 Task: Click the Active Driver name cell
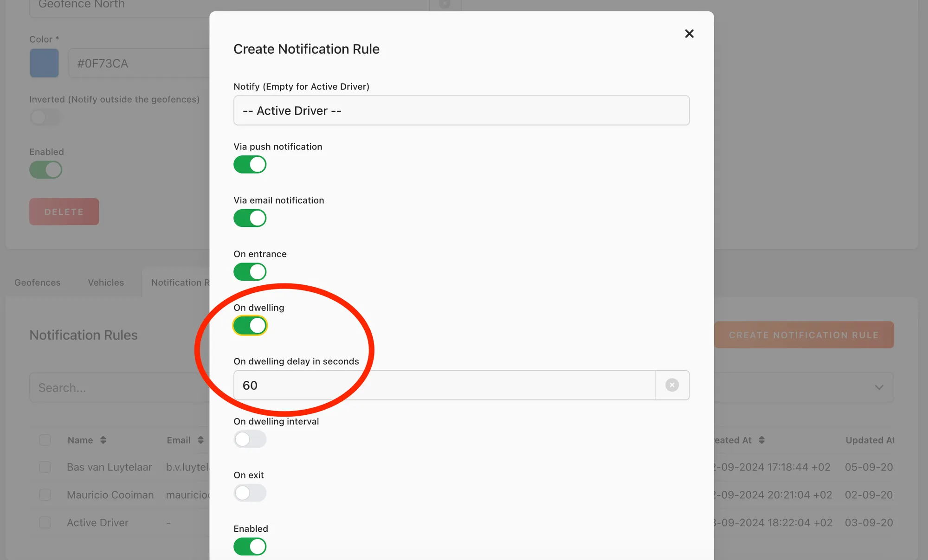[97, 522]
